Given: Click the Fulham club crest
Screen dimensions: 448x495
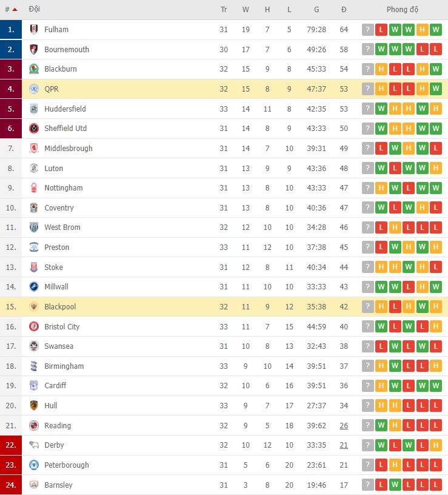Looking at the screenshot, I should 33,29.
